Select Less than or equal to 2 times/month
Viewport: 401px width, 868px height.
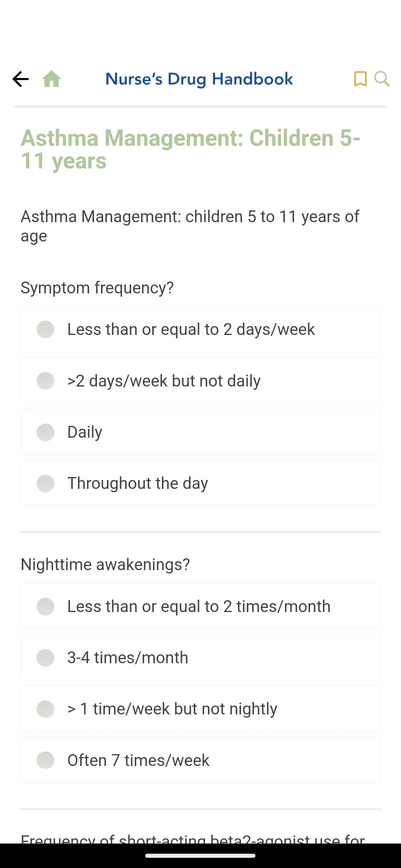(x=200, y=606)
